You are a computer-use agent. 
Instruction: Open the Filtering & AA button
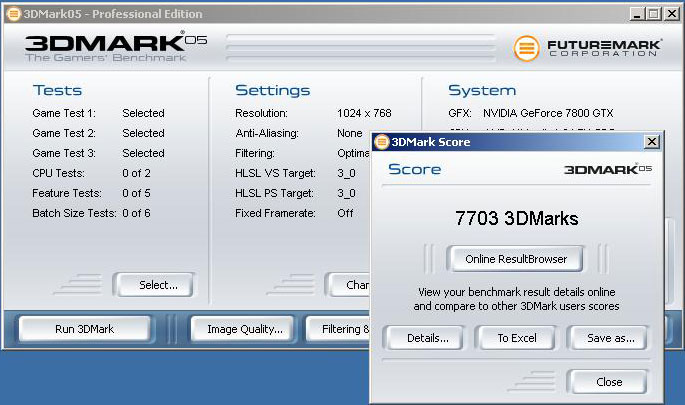click(339, 329)
